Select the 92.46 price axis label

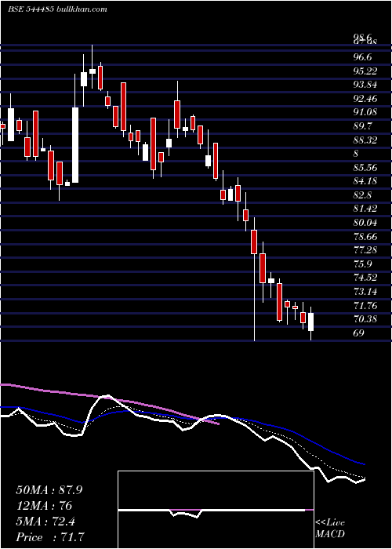point(365,99)
